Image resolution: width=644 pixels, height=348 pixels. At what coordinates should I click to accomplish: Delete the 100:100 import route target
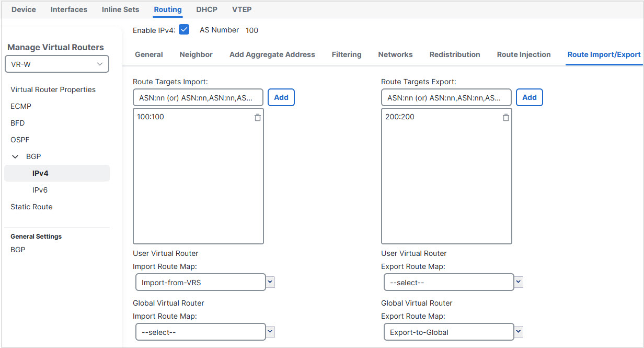[x=257, y=118]
